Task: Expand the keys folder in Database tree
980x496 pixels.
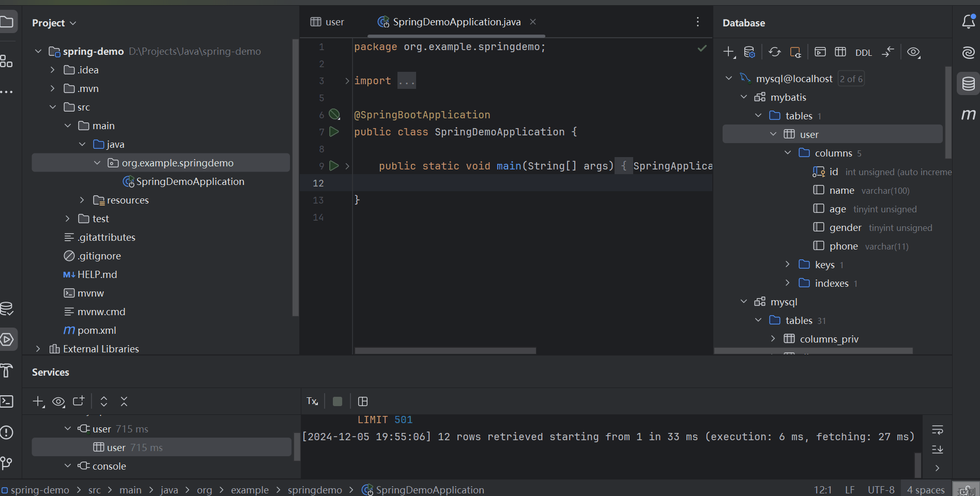Action: pyautogui.click(x=788, y=264)
